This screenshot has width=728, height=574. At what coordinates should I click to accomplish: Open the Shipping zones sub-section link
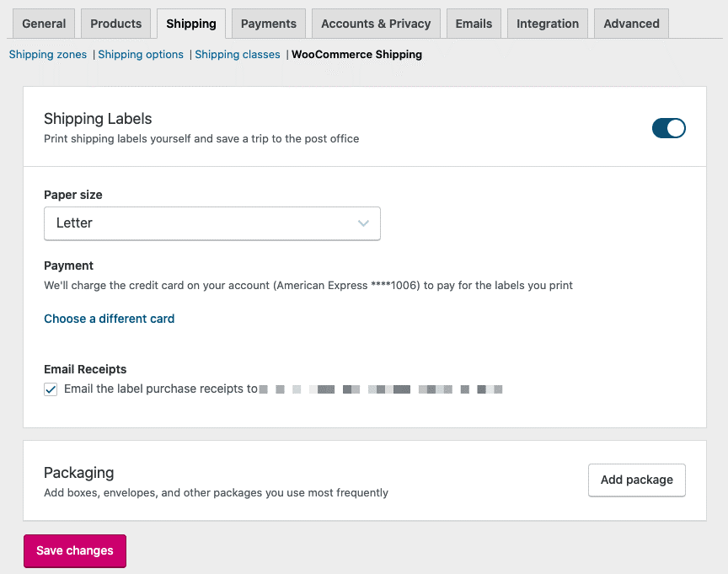coord(48,55)
